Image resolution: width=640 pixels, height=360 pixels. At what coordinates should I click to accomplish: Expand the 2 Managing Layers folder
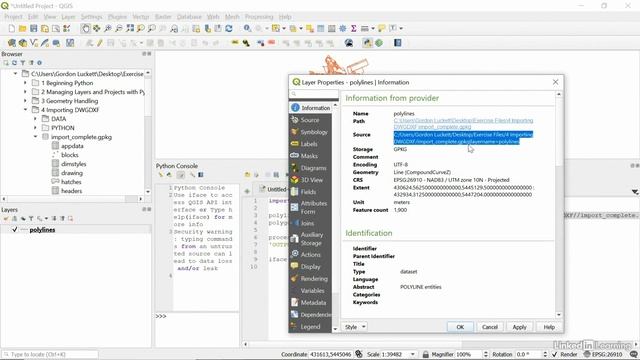pos(25,92)
